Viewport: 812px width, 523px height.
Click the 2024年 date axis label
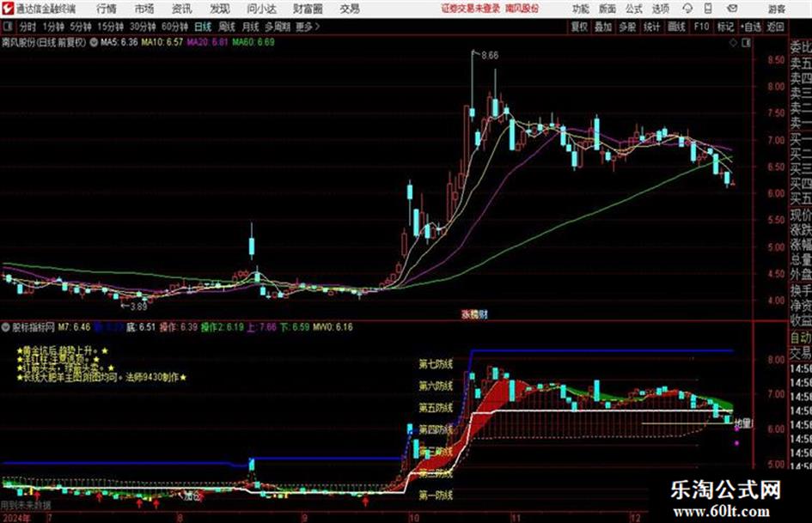click(x=16, y=518)
